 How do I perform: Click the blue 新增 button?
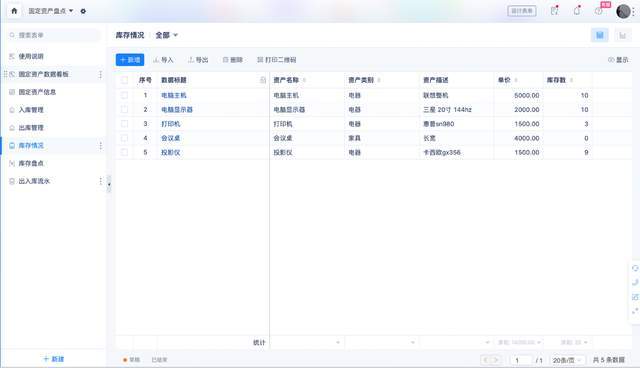pos(130,60)
